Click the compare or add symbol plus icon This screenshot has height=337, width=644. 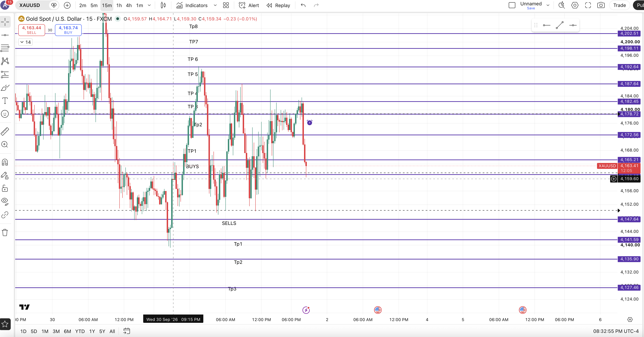[x=67, y=5]
